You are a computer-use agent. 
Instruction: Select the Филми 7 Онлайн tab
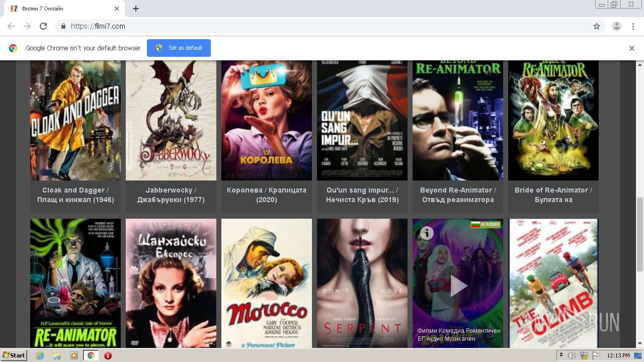pyautogui.click(x=65, y=9)
